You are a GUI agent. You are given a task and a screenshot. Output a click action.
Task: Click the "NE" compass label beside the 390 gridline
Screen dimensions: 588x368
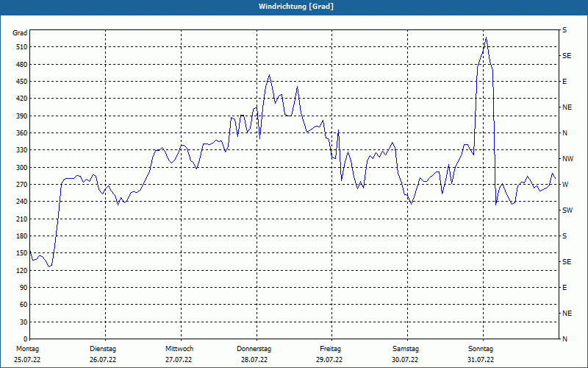tap(567, 107)
